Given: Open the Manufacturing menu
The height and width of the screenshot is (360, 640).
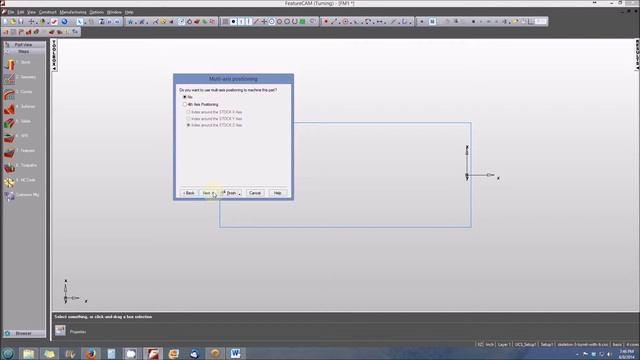Looking at the screenshot, I should 73,12.
